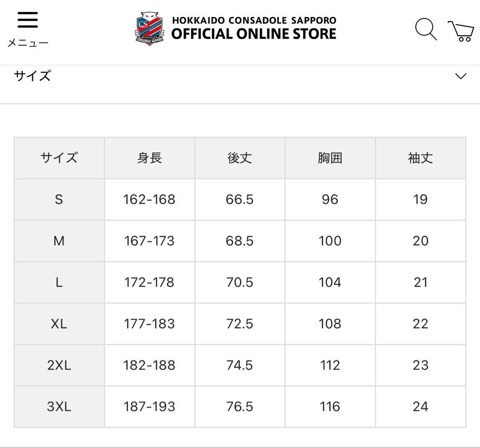
Task: Click the メニュー label text
Action: (x=28, y=42)
